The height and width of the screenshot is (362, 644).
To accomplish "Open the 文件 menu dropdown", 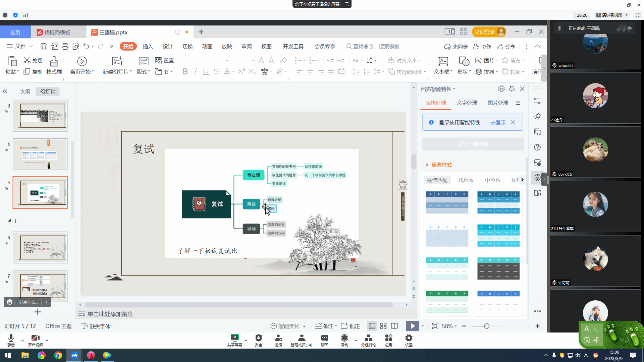I will pyautogui.click(x=20, y=47).
